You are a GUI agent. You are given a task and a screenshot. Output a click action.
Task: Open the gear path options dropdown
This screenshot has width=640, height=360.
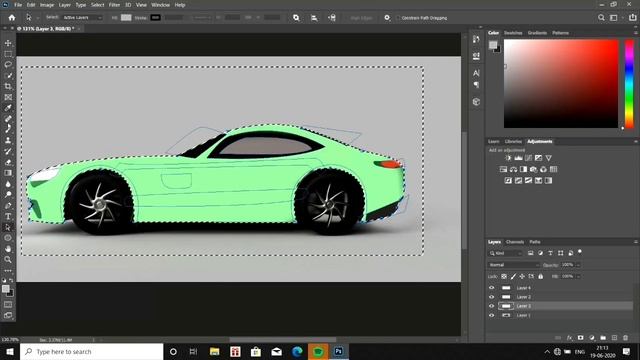pyautogui.click(x=387, y=18)
